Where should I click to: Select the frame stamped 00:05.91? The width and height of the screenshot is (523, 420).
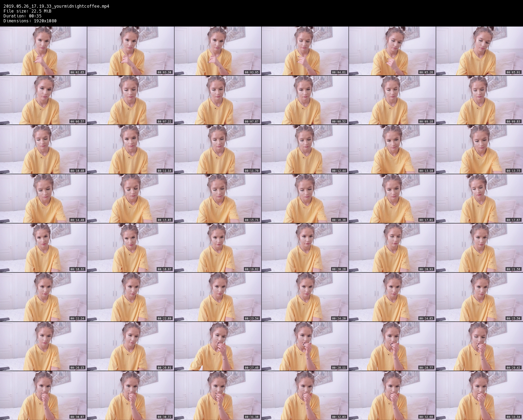479,51
